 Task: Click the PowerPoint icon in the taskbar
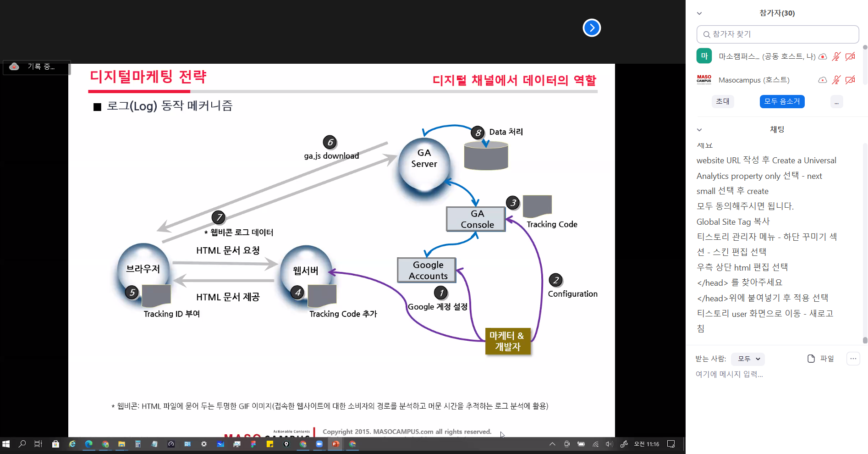coord(335,444)
